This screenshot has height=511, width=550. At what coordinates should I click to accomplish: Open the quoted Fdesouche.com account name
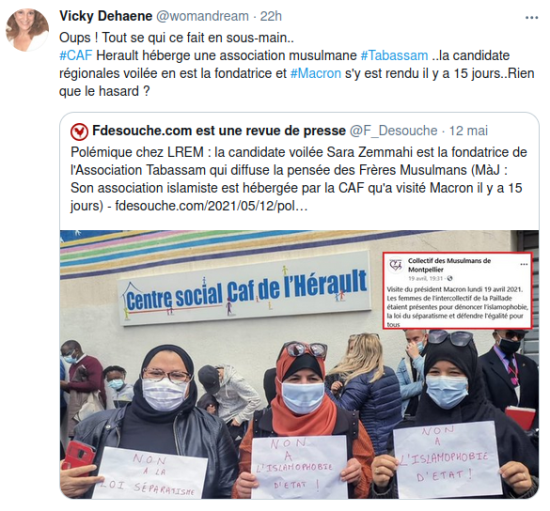(x=219, y=130)
